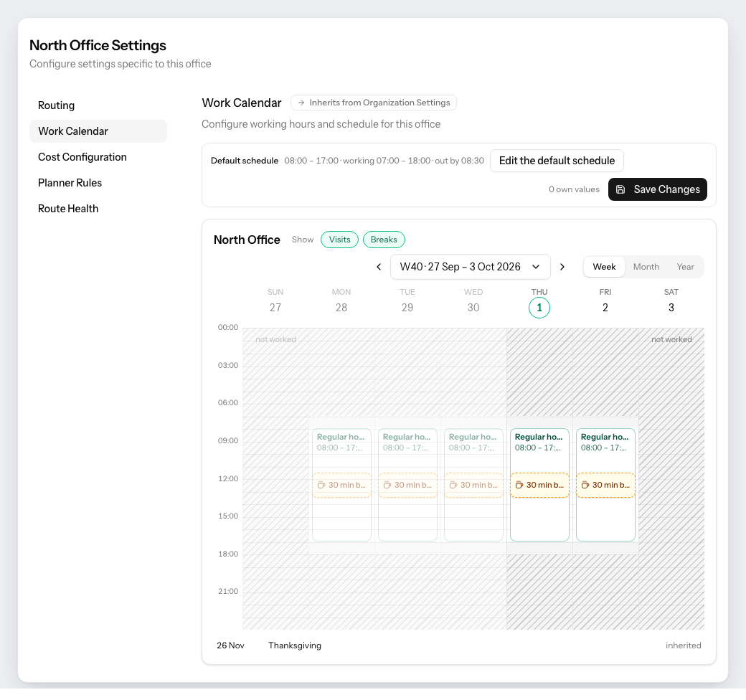Viewport: 746px width, 700px height.
Task: Click Edit the default schedule button
Action: [557, 161]
